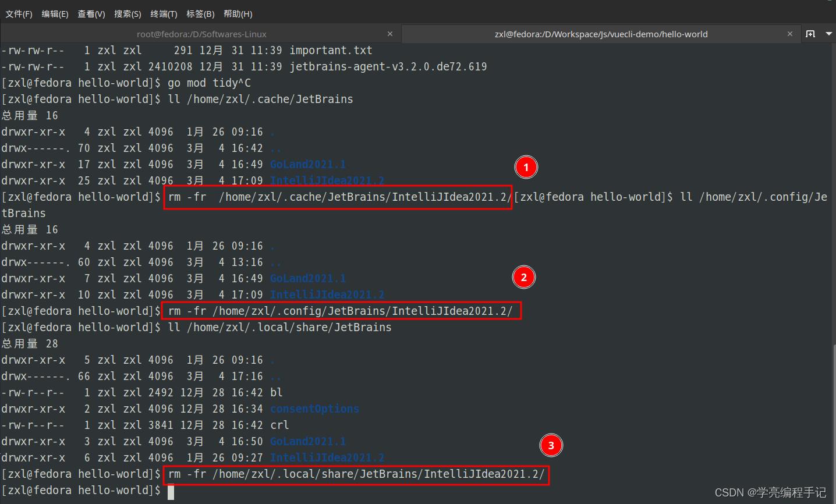Close the root@fedora Softwares-Linux tab

click(x=390, y=34)
